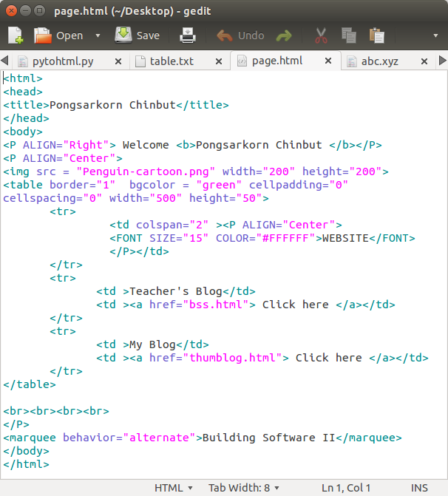Click the <html> opening tag line

coord(23,78)
